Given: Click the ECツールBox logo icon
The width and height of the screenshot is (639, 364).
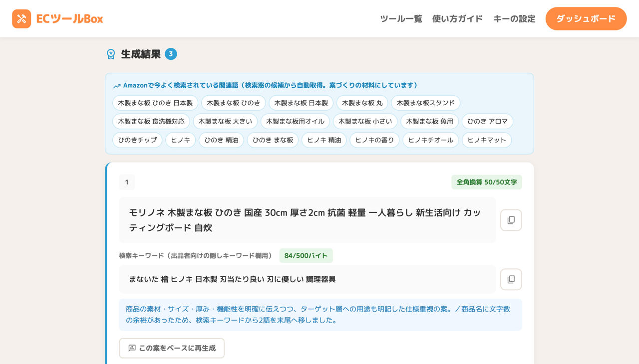Looking at the screenshot, I should pyautogui.click(x=21, y=19).
